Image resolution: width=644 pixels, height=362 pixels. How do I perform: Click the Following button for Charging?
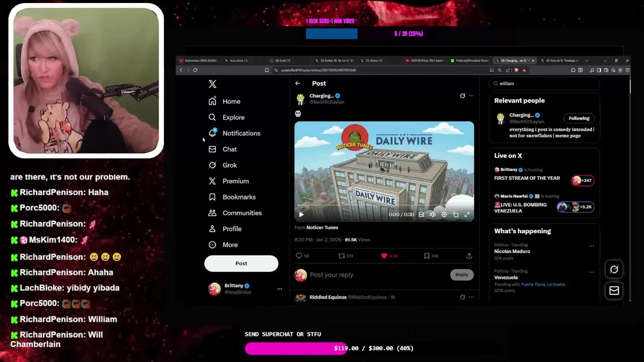click(x=579, y=119)
